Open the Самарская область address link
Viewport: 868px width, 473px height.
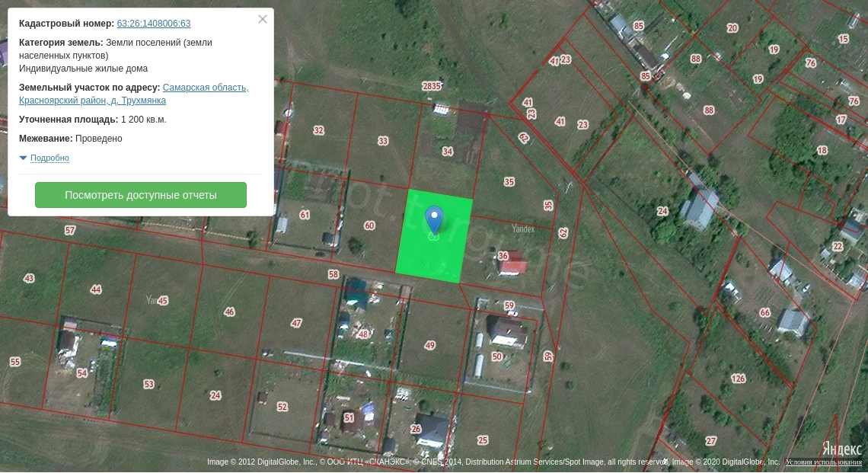[x=205, y=88]
